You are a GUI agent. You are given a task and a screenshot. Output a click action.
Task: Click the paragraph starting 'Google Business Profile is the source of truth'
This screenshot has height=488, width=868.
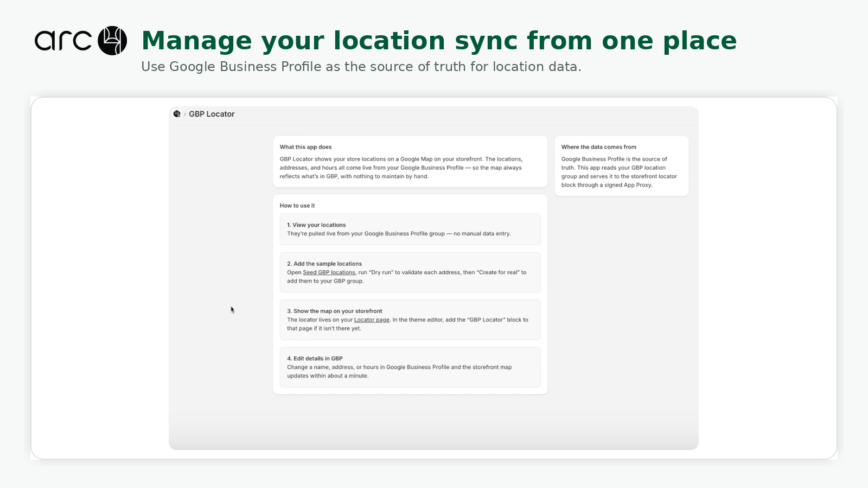tap(619, 172)
